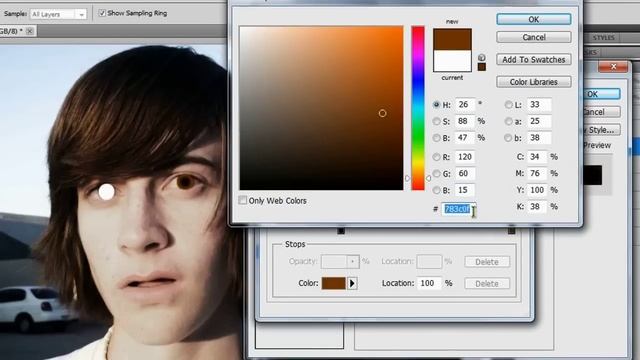
Task: Select the R red radio button
Action: (436, 157)
